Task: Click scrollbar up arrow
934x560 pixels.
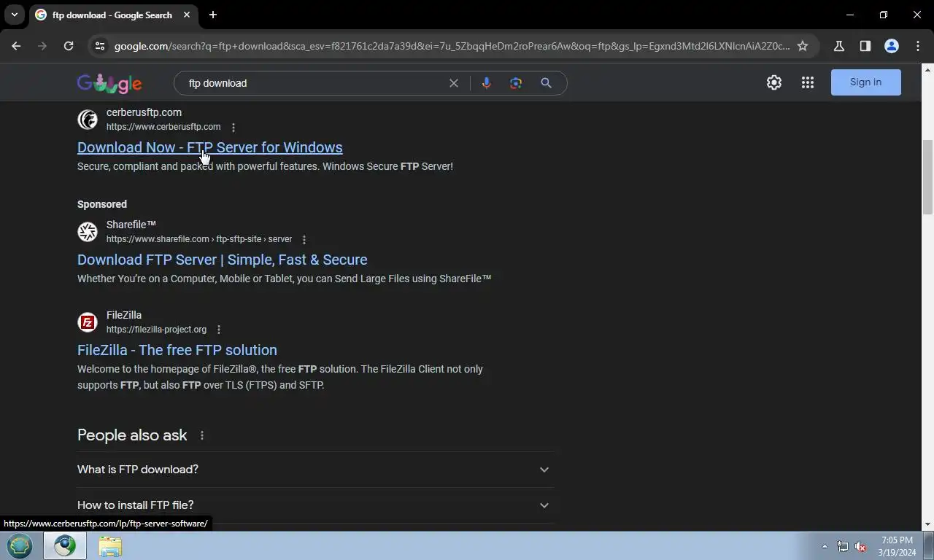Action: click(927, 69)
